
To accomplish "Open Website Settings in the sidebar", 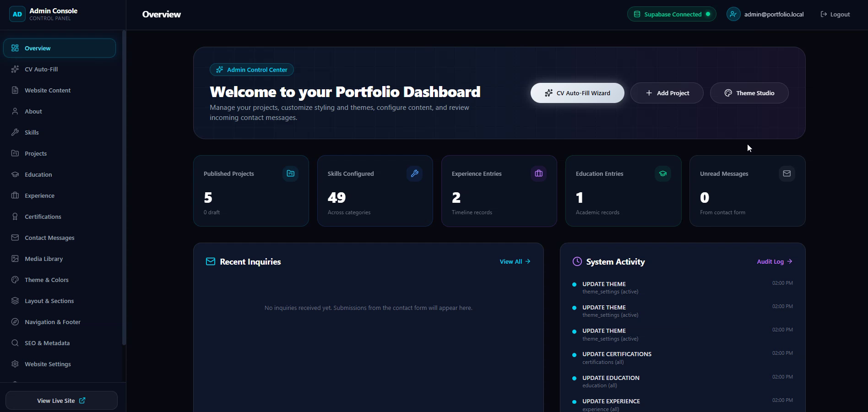I will pyautogui.click(x=60, y=364).
